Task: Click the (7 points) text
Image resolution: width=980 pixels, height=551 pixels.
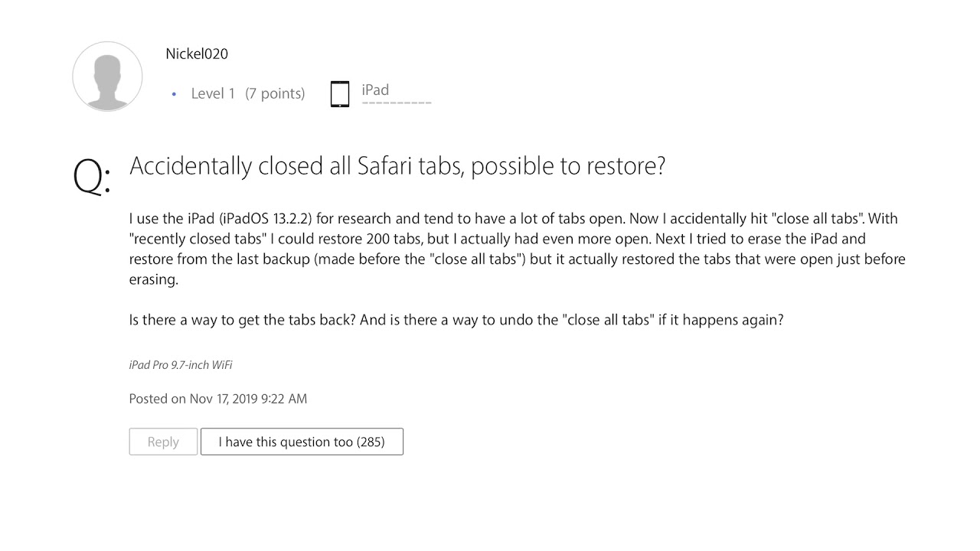Action: point(275,93)
